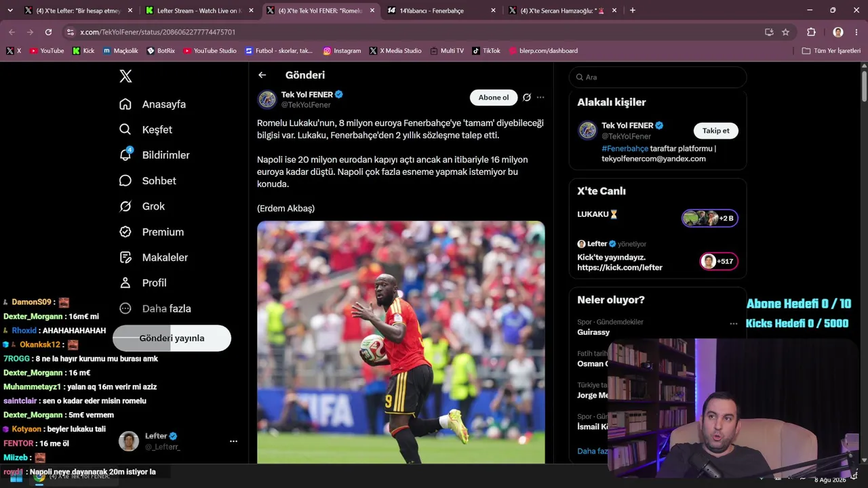
Task: Open Chrome's three-dot menu
Action: pyautogui.click(x=856, y=32)
